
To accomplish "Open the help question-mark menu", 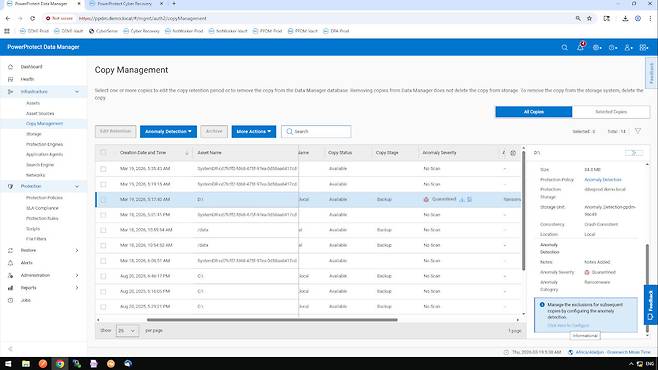I will coord(613,48).
